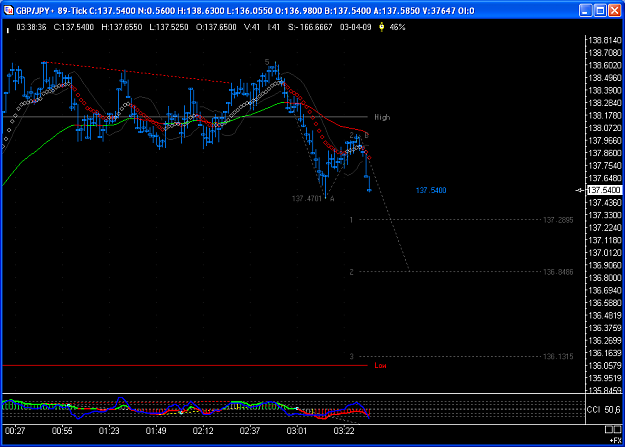Click the C:137.5400 value in data bar
The image size is (625, 447).
pos(74,27)
